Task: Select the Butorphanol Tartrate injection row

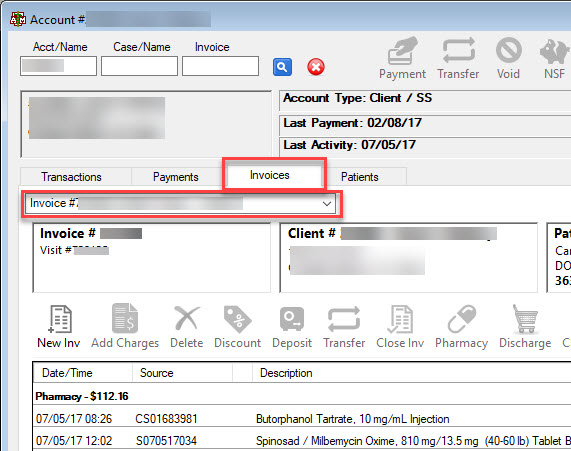Action: click(x=302, y=419)
